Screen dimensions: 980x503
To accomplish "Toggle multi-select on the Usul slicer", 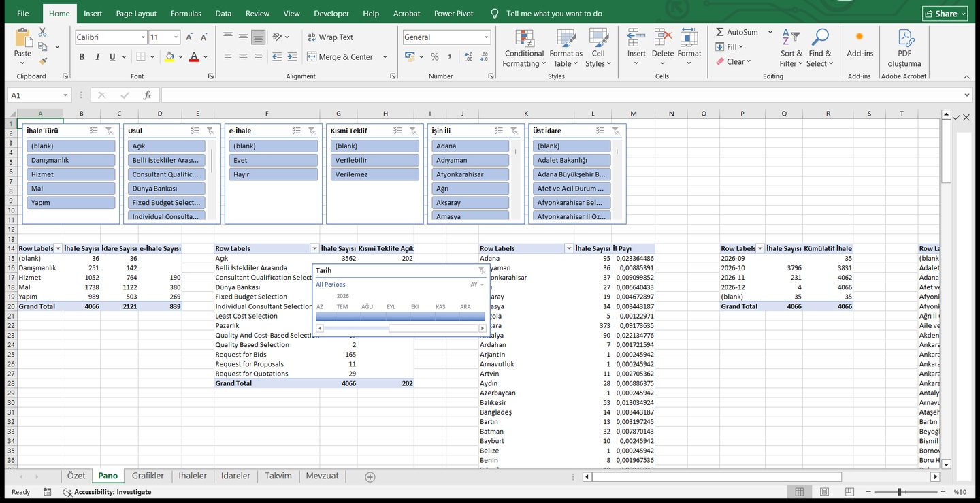I will click(195, 131).
